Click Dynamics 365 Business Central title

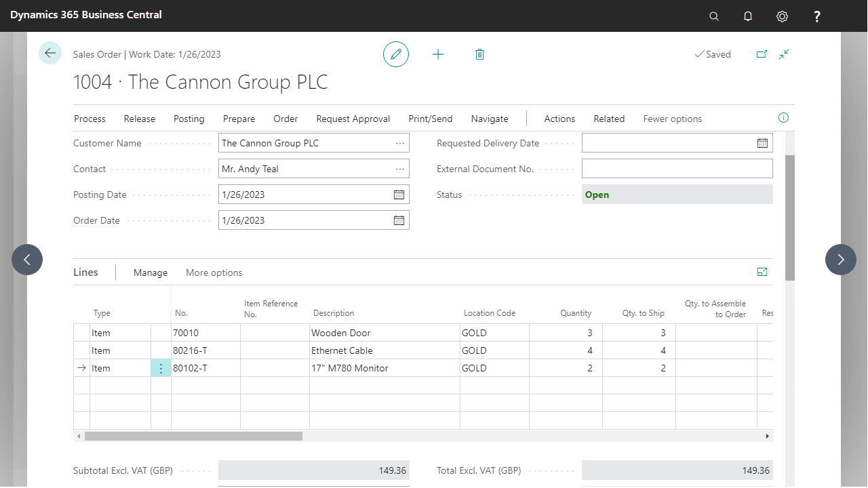pos(86,14)
